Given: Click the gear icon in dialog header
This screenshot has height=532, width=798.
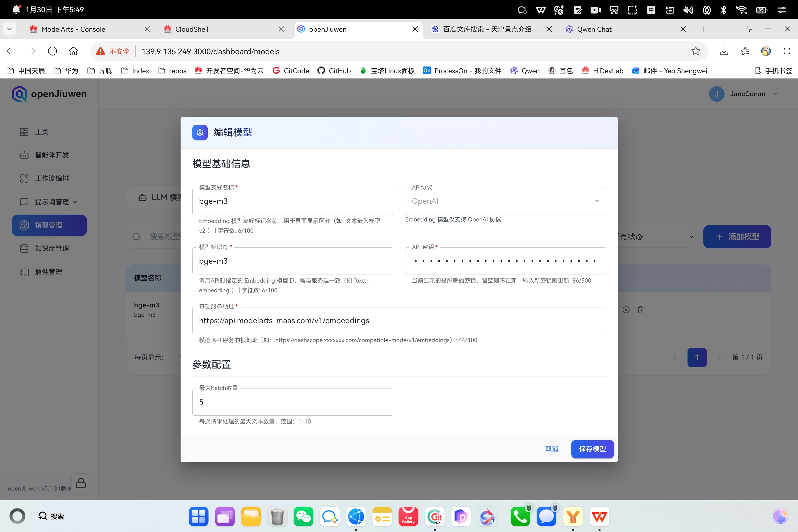Looking at the screenshot, I should pos(200,133).
